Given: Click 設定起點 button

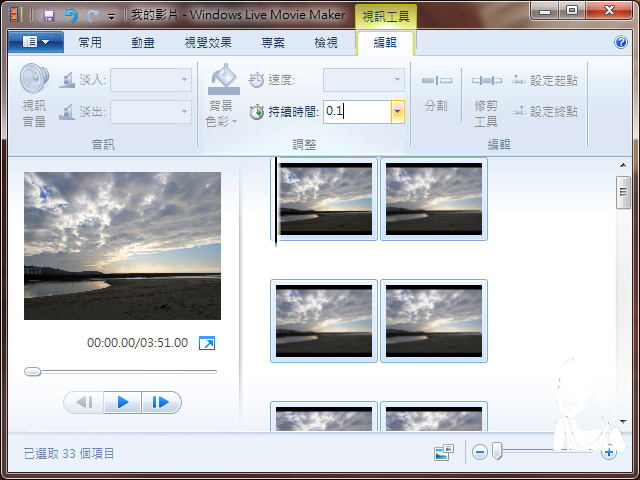Looking at the screenshot, I should 545,80.
